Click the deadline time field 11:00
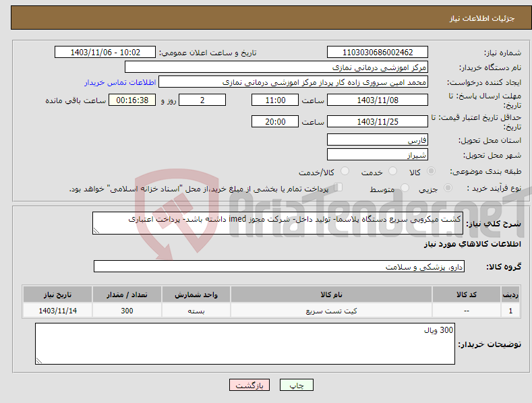Image resolution: width=532 pixels, height=403 pixels. coord(275,100)
